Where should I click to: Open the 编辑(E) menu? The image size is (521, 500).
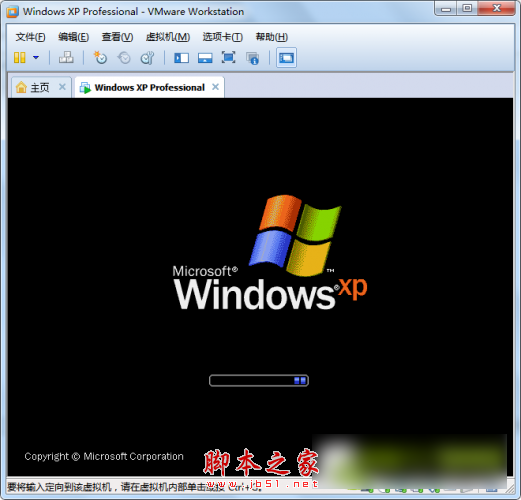coord(73,37)
